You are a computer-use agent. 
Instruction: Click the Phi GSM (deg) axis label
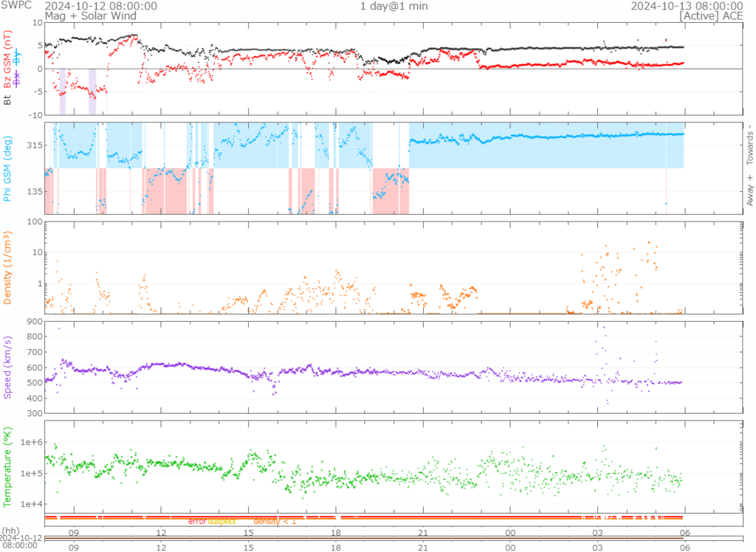tap(8, 168)
